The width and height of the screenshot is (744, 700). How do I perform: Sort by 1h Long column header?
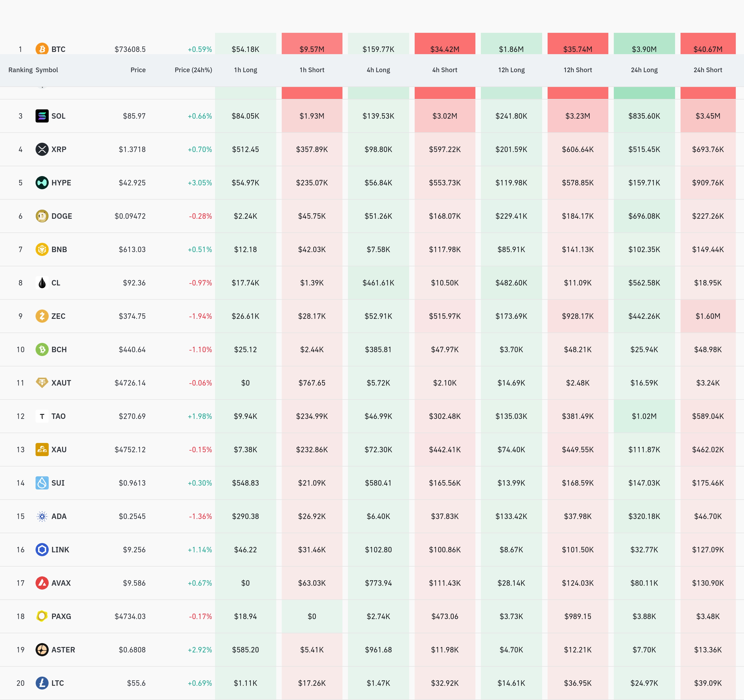click(x=246, y=70)
